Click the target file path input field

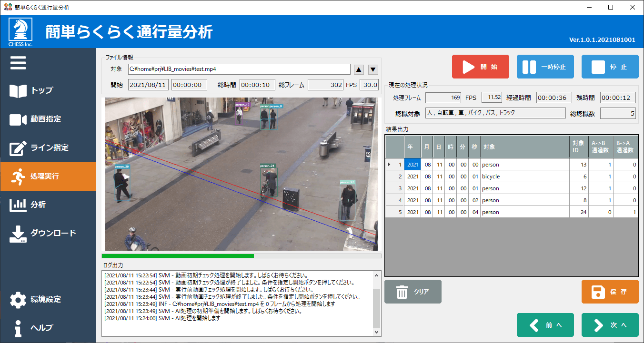click(239, 69)
